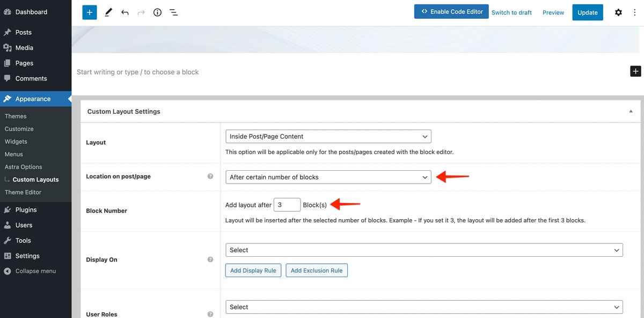Click help icon next to User Roles
The width and height of the screenshot is (644, 318).
210,314
